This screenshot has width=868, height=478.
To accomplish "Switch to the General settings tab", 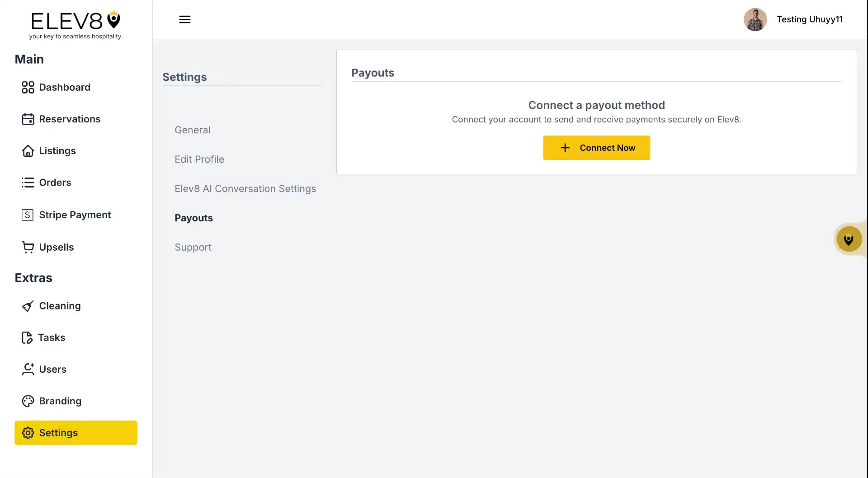I will pyautogui.click(x=192, y=130).
